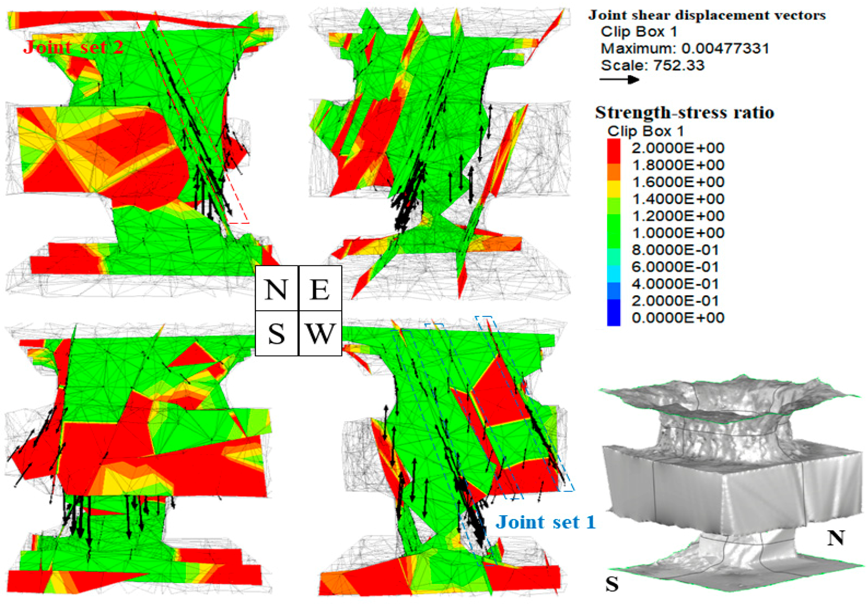Click the N label beside 3D model
868x604 pixels.
[x=836, y=538]
